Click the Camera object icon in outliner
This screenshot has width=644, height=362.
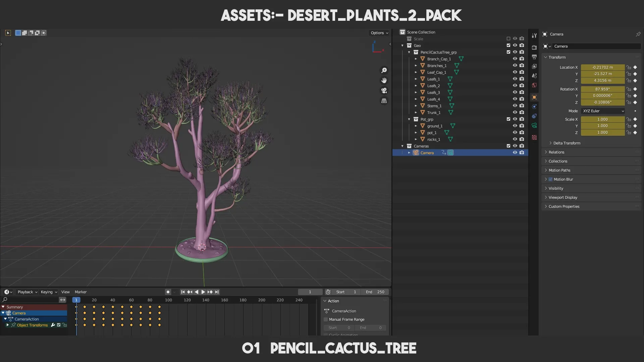416,153
